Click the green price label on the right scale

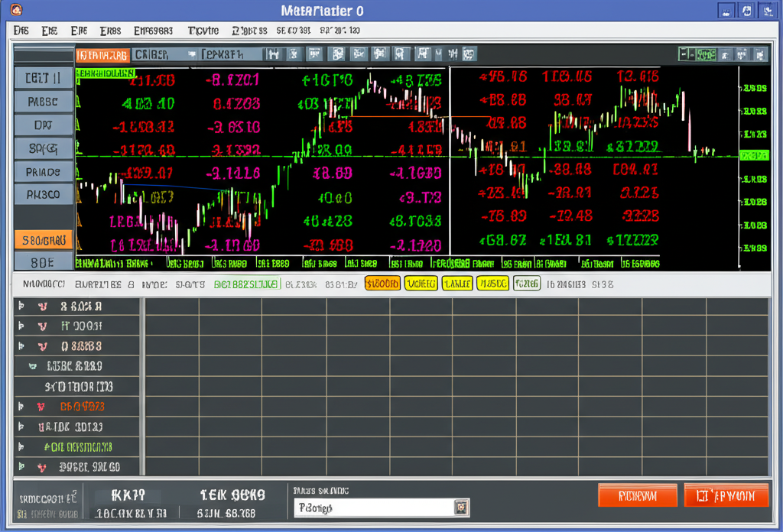754,155
